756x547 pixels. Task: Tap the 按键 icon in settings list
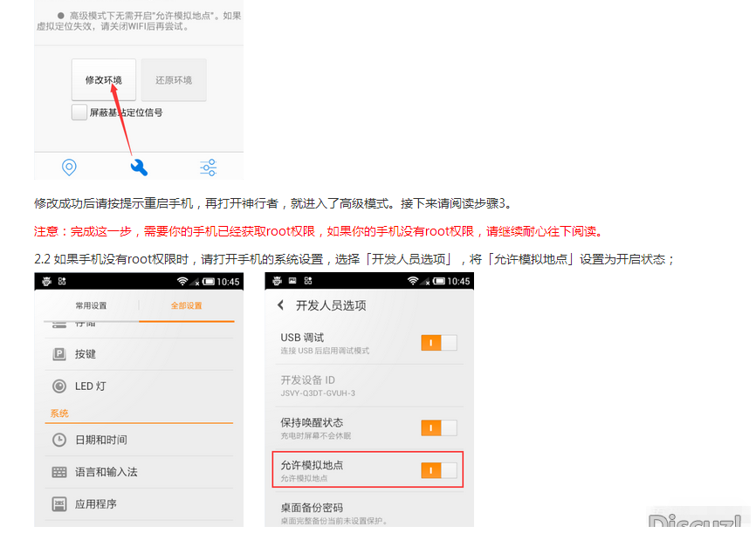(58, 354)
